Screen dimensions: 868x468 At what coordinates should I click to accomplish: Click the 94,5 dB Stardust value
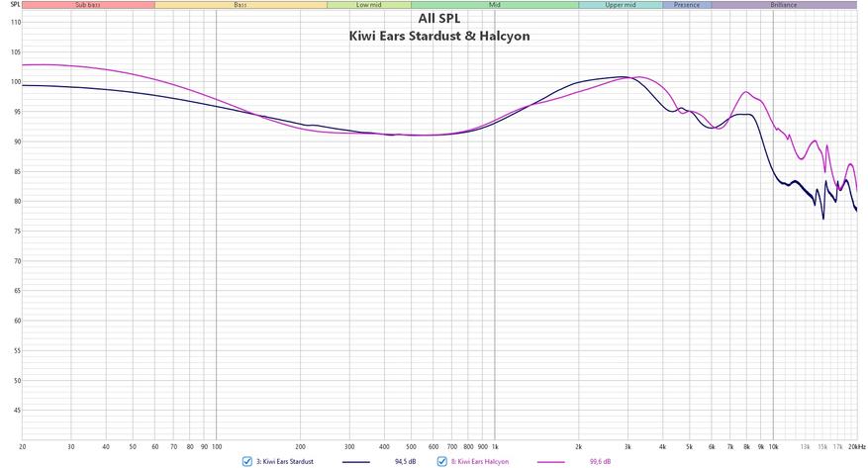click(x=405, y=461)
